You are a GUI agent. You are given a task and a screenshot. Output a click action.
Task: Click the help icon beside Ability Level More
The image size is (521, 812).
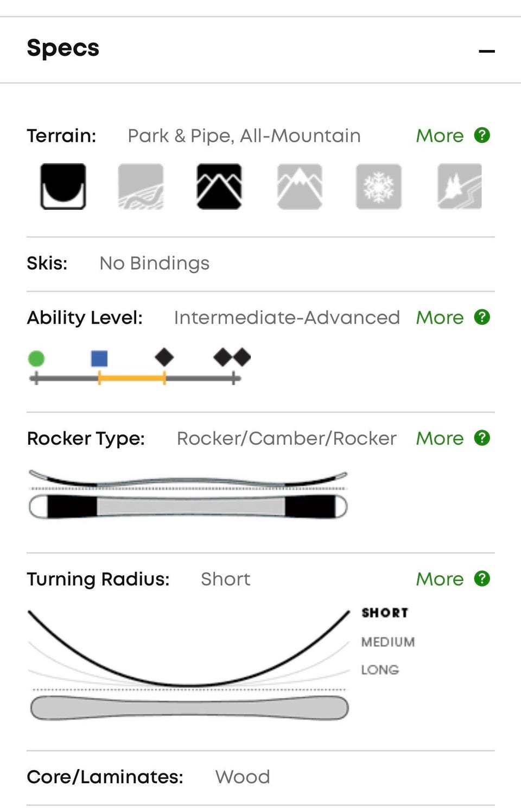click(x=482, y=317)
